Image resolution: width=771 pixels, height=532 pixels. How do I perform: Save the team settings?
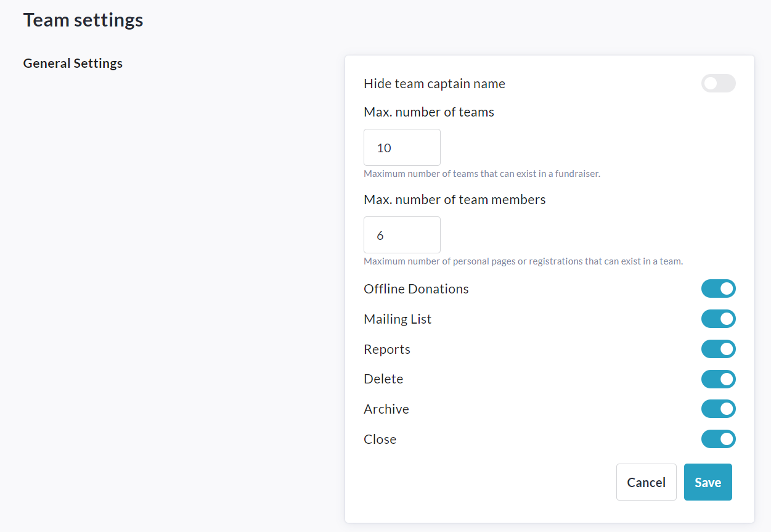click(708, 482)
